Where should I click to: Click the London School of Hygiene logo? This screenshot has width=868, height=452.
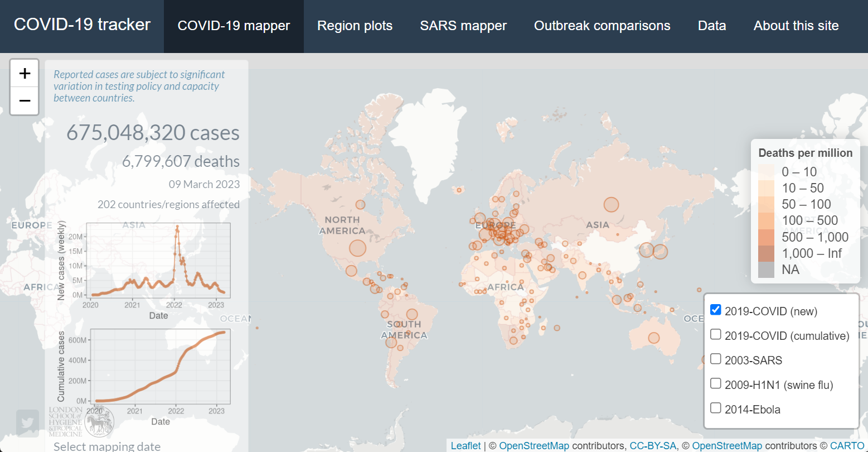(81, 422)
